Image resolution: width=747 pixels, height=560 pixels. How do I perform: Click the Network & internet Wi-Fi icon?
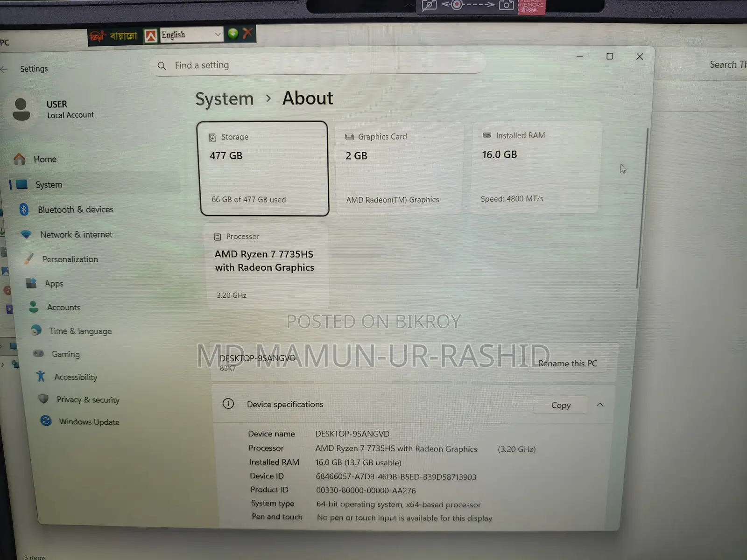[x=26, y=234]
